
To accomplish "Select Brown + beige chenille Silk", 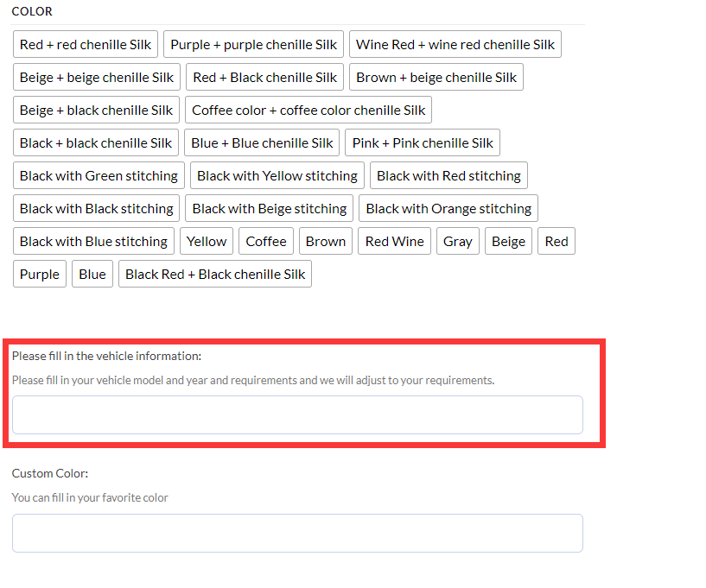I will coord(436,78).
